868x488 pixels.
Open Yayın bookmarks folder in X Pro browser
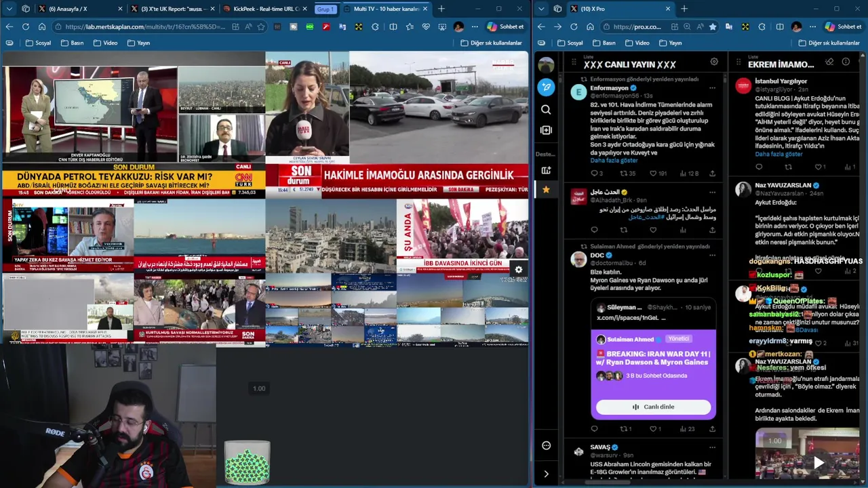coord(670,43)
